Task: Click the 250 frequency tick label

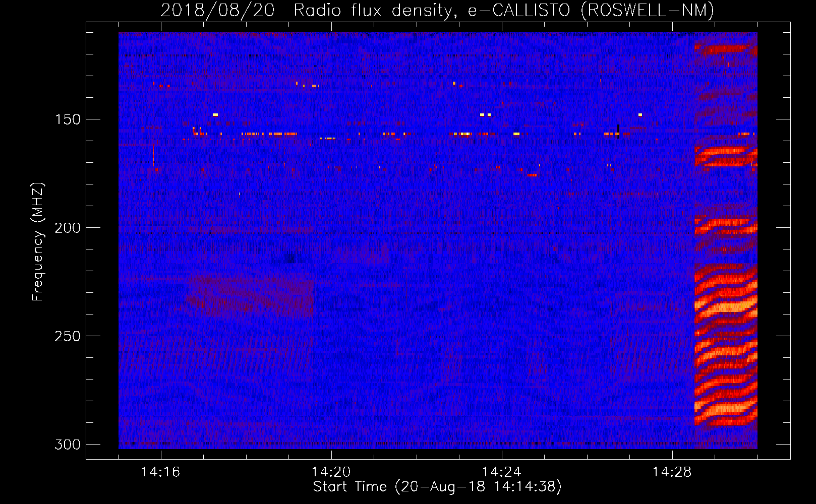Action: [x=68, y=336]
